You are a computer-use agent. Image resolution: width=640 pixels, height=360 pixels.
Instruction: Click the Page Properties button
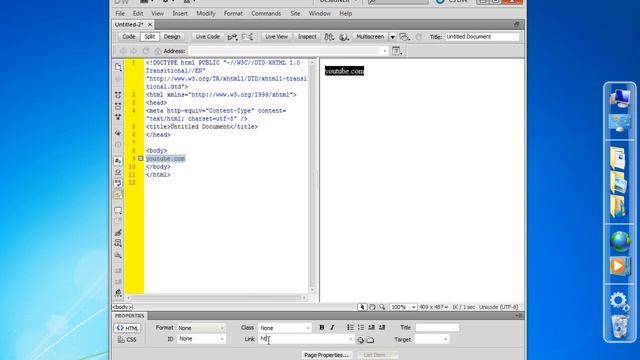[x=326, y=355]
